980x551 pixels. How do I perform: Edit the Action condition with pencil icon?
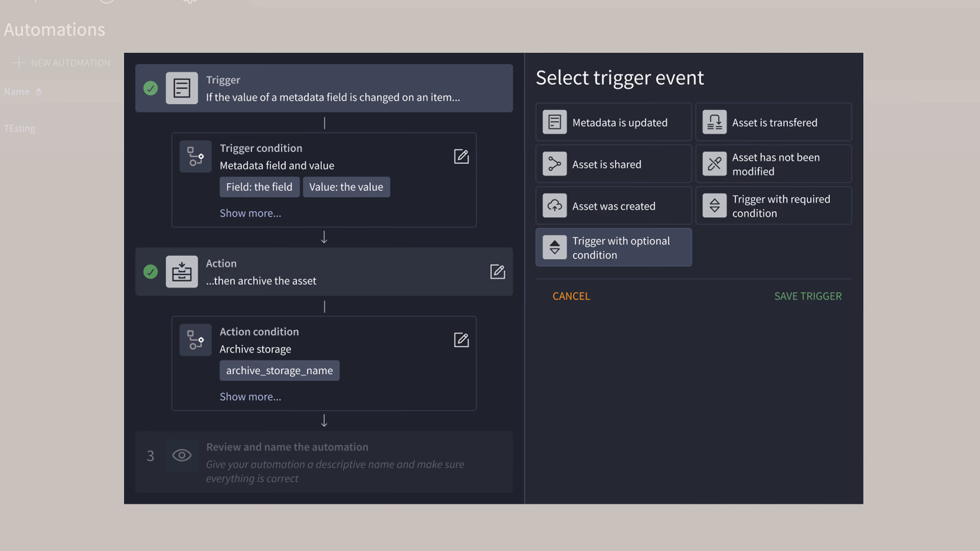pos(461,339)
